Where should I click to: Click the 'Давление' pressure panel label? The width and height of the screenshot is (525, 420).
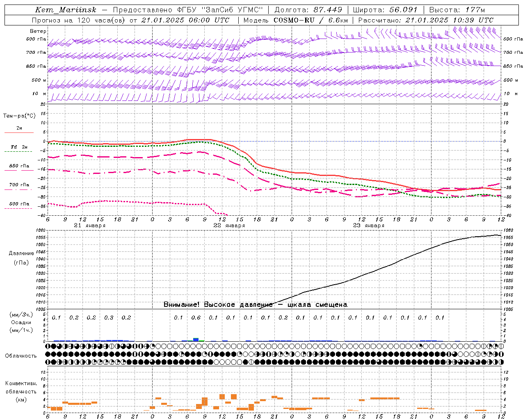pos(21,253)
